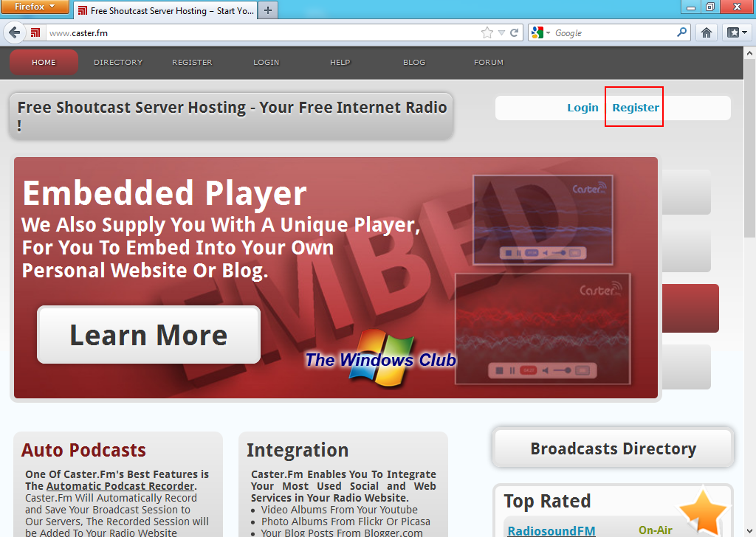This screenshot has width=756, height=537.
Task: Open the browser home page icon
Action: click(x=707, y=32)
